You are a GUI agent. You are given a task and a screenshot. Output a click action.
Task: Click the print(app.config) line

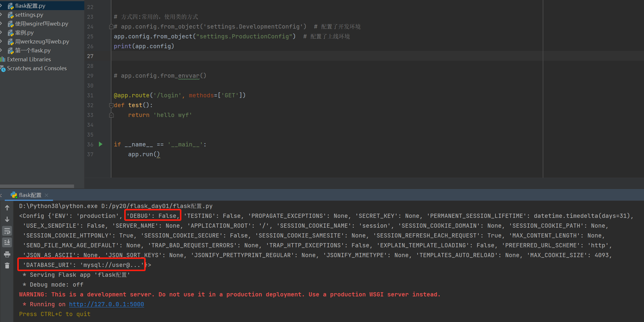(144, 46)
